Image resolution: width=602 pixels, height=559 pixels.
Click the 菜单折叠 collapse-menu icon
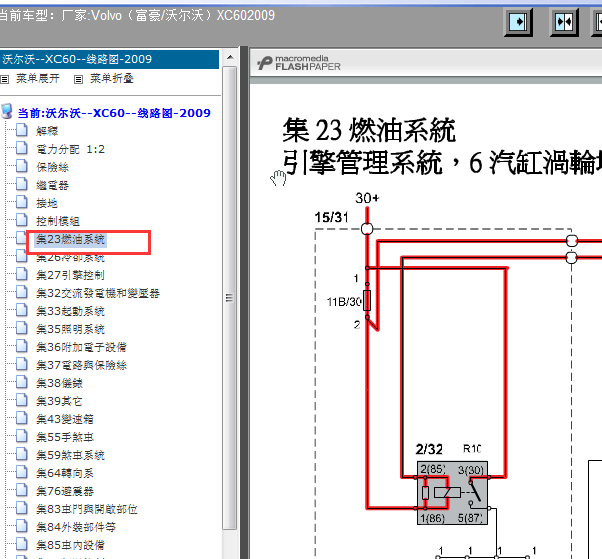pyautogui.click(x=78, y=79)
